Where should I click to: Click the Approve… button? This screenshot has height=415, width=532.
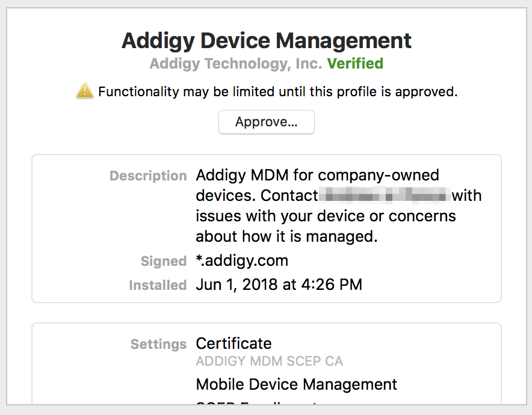tap(267, 122)
